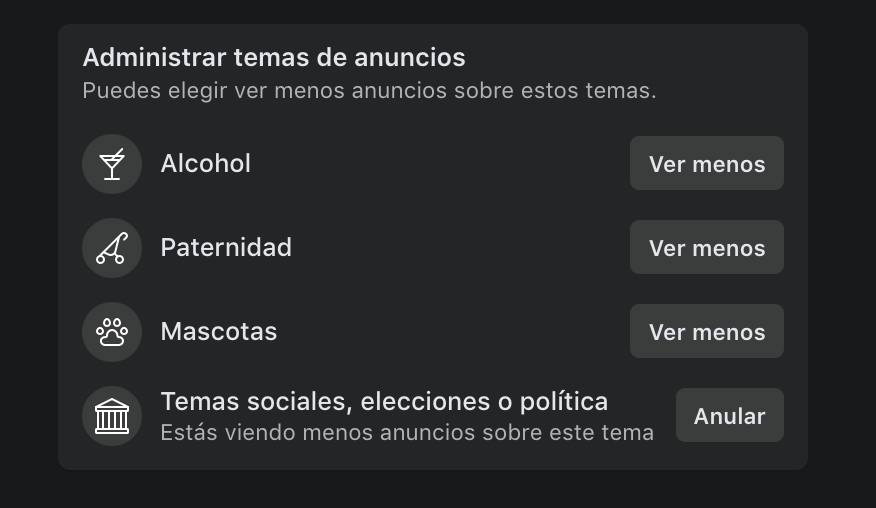Choose Ver menos for Paternidad
The width and height of the screenshot is (876, 508).
tap(706, 248)
